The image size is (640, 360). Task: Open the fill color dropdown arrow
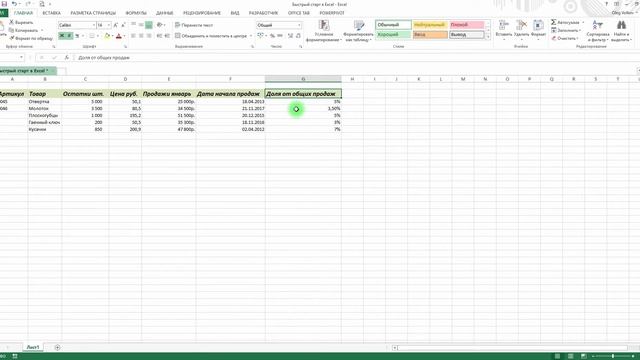113,36
